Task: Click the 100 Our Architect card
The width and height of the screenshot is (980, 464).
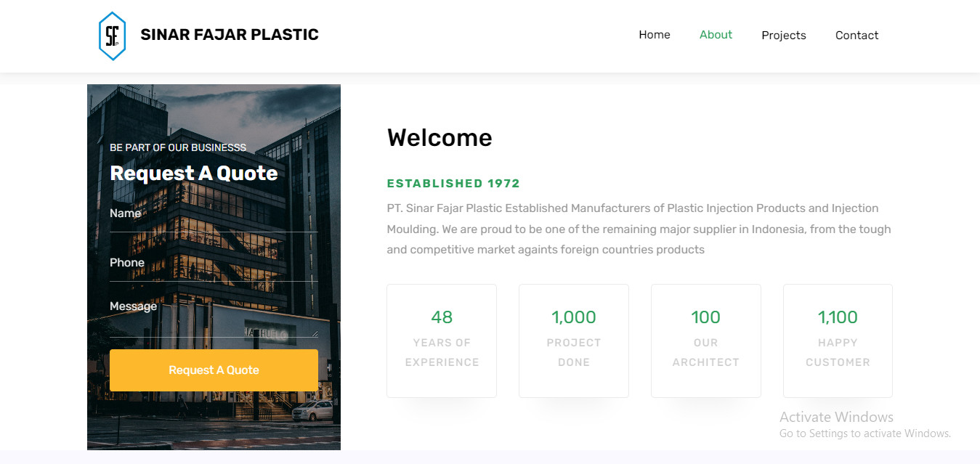Action: (705, 341)
